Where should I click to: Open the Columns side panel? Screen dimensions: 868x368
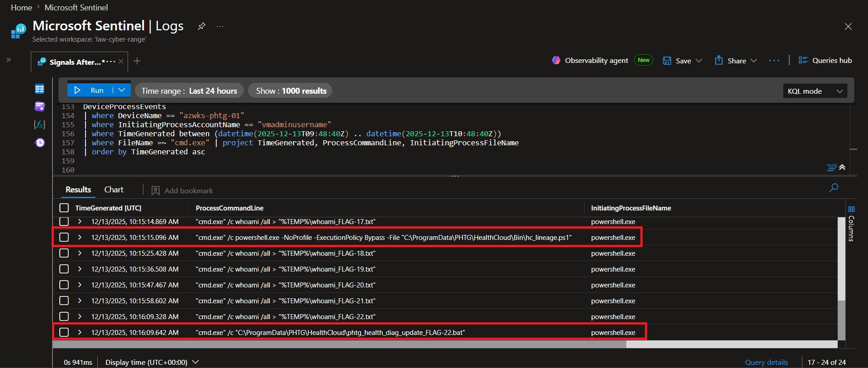tap(851, 225)
